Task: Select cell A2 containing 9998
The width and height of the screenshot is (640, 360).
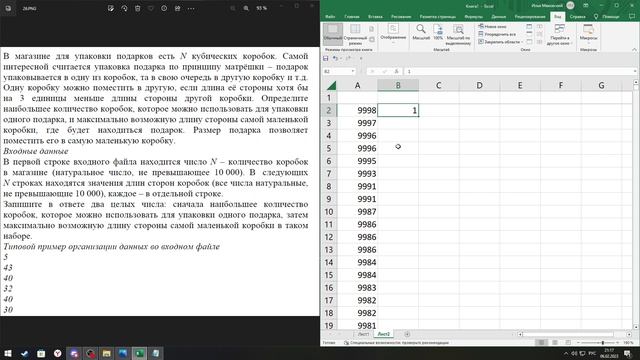Action: point(357,110)
